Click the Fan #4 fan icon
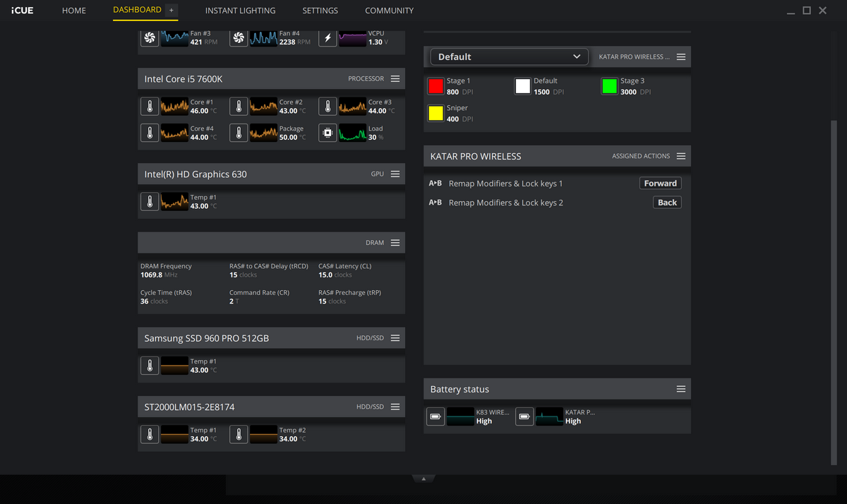 239,38
